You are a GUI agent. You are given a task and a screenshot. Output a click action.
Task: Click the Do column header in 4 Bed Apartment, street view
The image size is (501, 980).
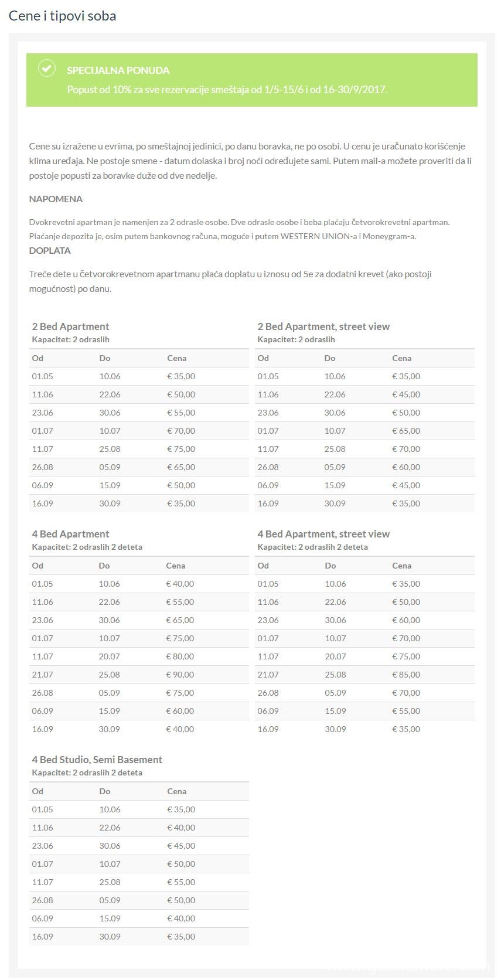pyautogui.click(x=330, y=566)
